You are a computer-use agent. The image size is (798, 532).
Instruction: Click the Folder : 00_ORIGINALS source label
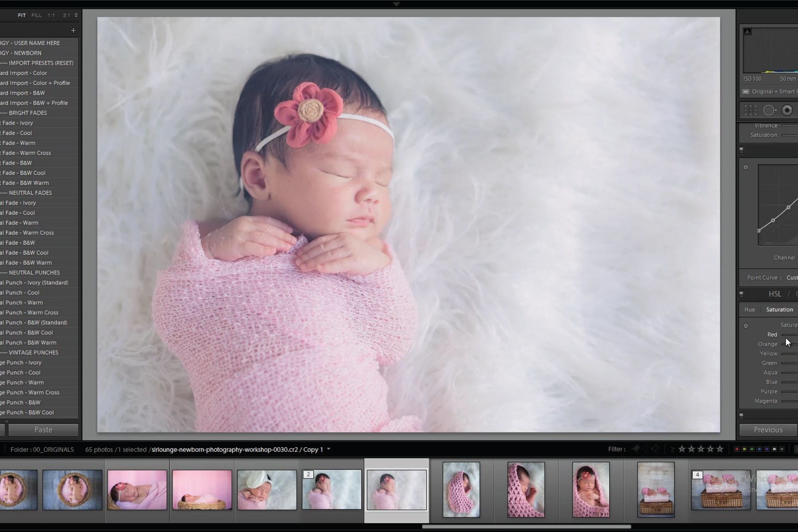pos(42,449)
